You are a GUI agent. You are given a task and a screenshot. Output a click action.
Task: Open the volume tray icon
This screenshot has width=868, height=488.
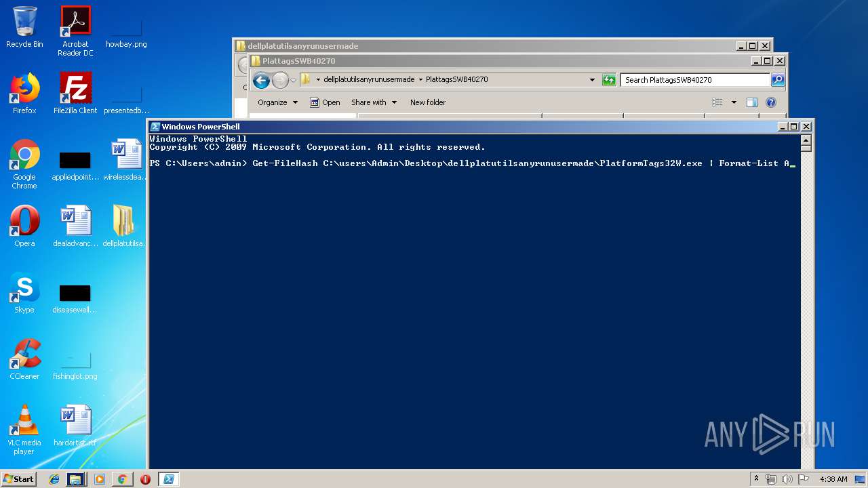pos(787,479)
